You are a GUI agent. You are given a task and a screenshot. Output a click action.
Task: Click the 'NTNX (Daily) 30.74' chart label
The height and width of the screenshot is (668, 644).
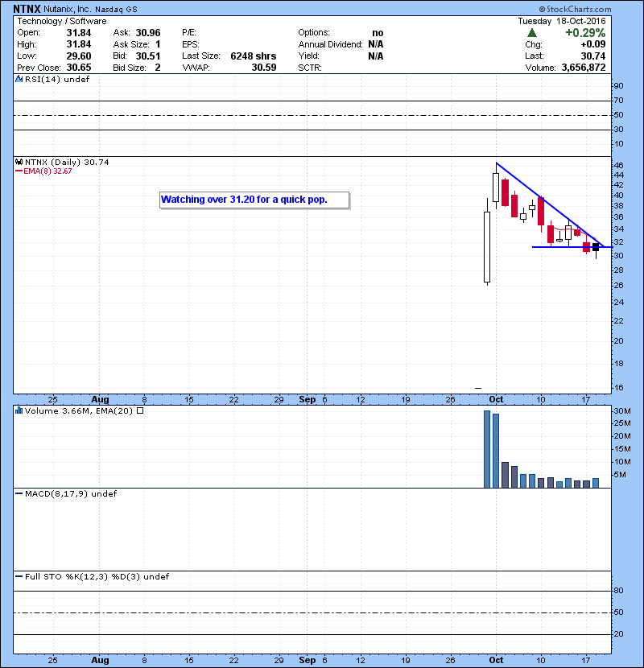pos(67,163)
